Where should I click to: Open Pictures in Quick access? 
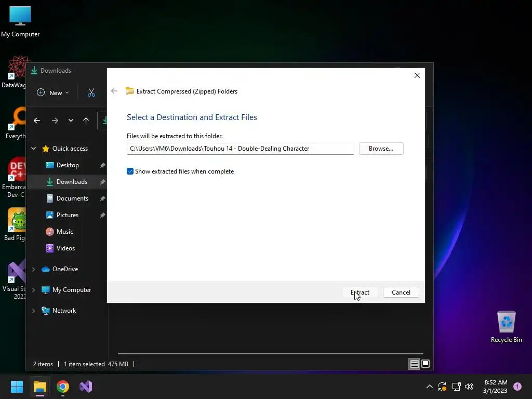tap(67, 215)
